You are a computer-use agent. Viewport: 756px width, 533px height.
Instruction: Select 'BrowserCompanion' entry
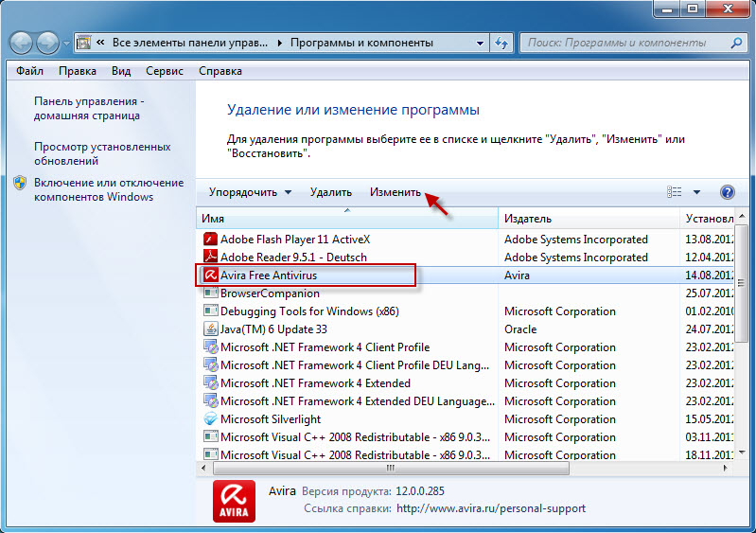pyautogui.click(x=270, y=293)
